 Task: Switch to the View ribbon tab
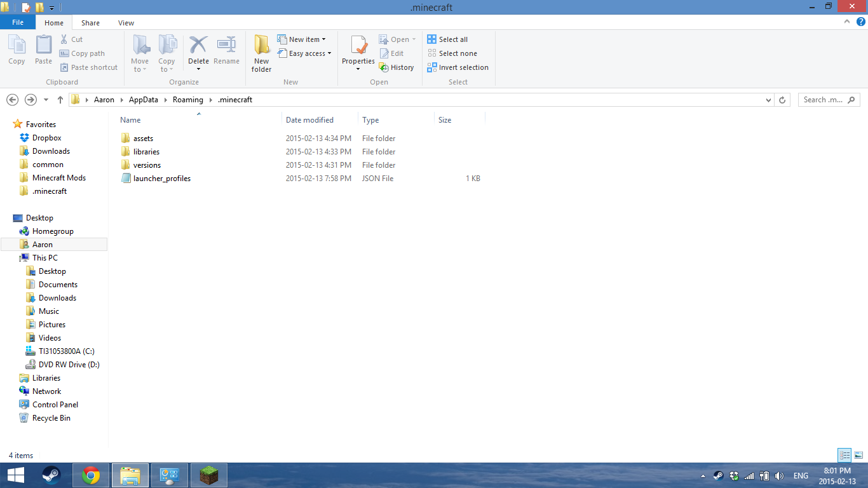click(x=126, y=23)
